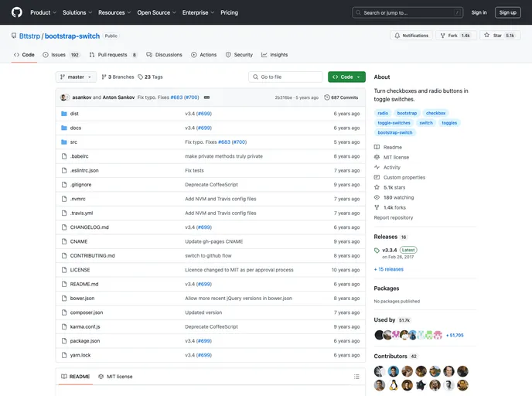Open the src folder

pyautogui.click(x=73, y=142)
